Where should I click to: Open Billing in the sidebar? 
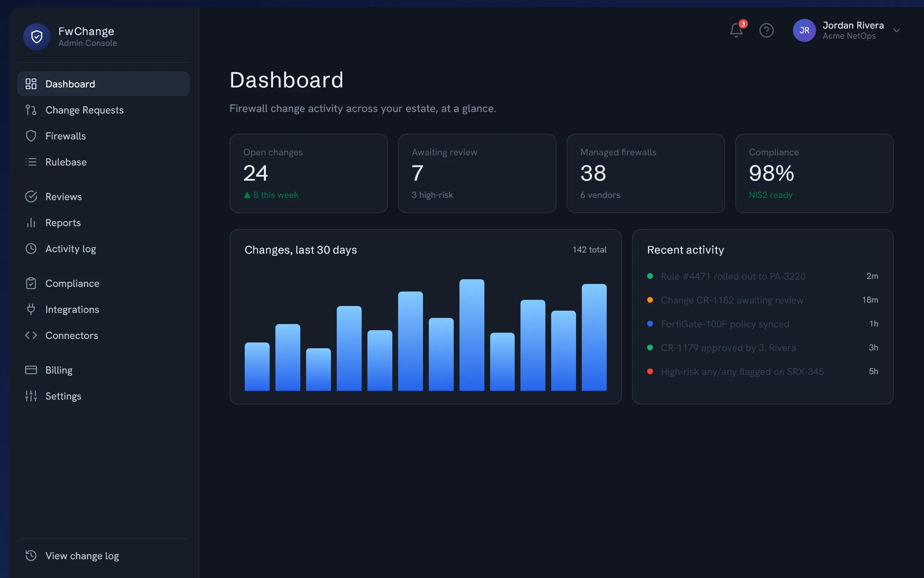coord(104,370)
